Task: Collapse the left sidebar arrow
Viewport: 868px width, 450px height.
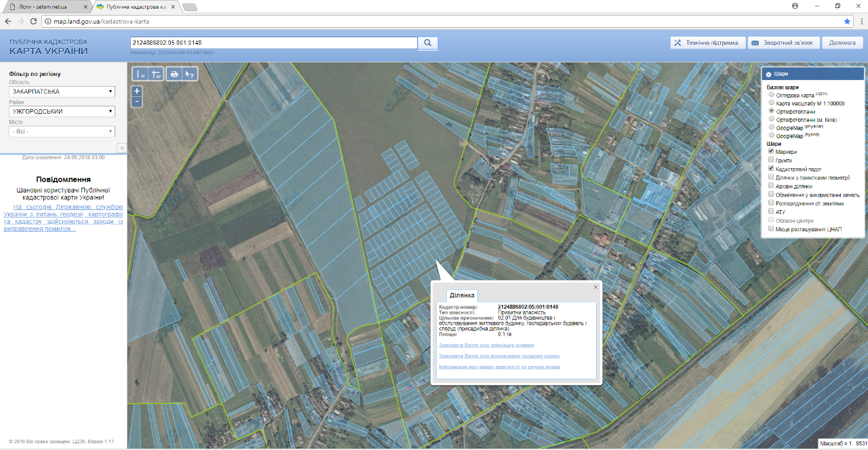Action: tap(121, 148)
